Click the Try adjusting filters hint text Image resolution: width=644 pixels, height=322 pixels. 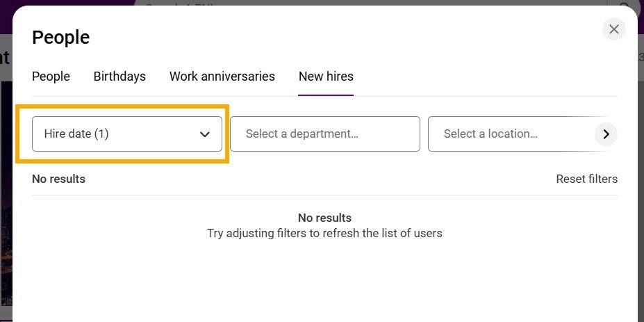(x=324, y=233)
